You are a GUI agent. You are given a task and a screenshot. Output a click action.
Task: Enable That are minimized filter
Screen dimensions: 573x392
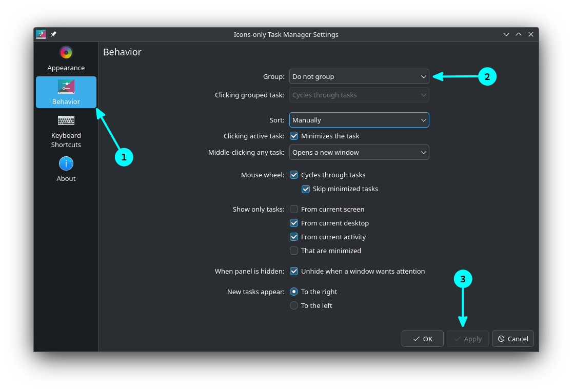pyautogui.click(x=294, y=251)
